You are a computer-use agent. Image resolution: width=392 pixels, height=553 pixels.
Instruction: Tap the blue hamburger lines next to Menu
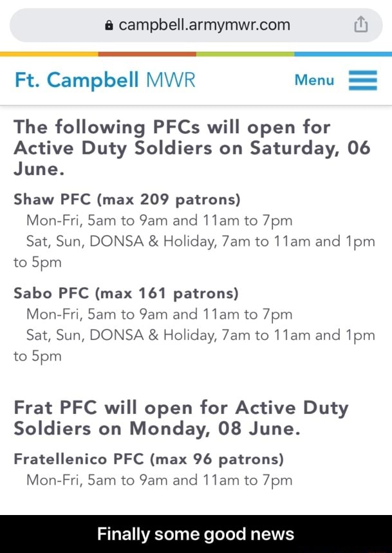362,80
